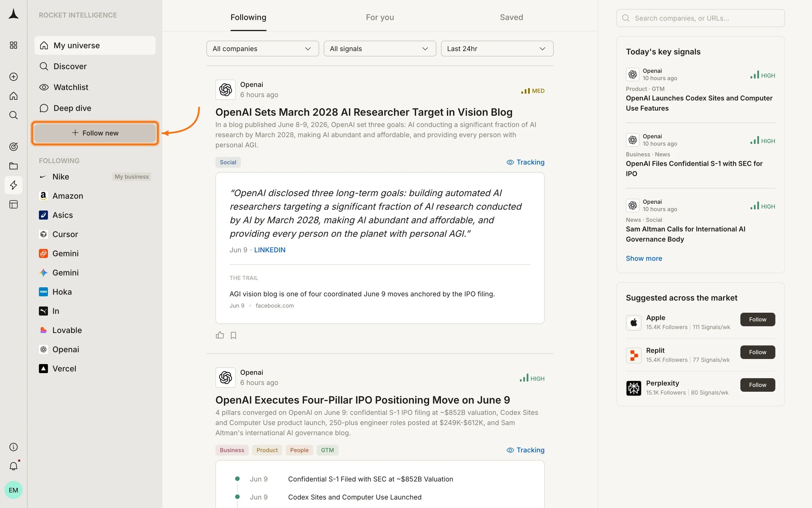Click Show more under key signals
The width and height of the screenshot is (812, 508).
click(644, 258)
